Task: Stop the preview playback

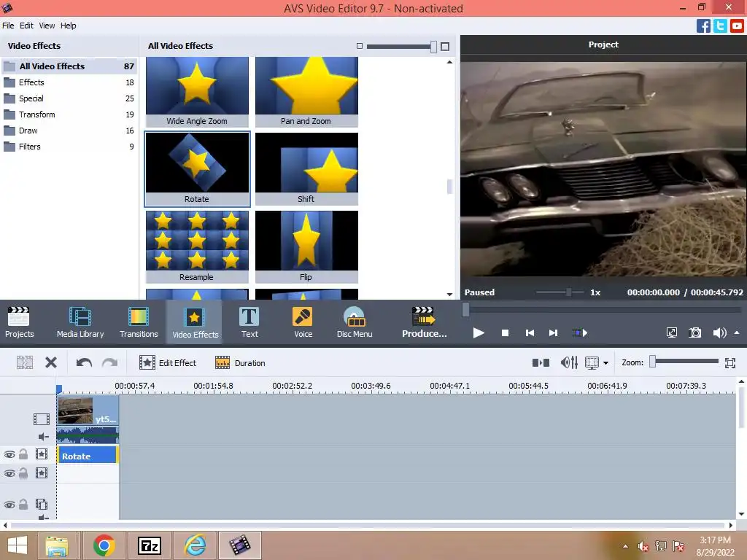Action: [505, 332]
